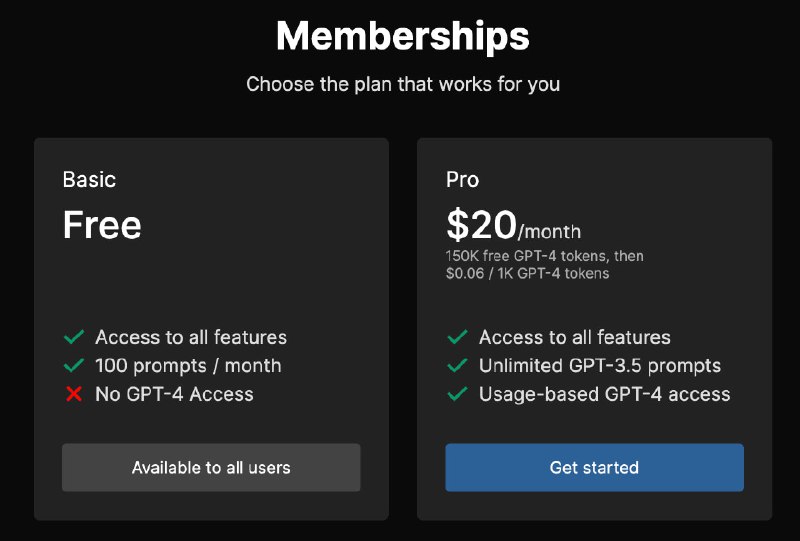Click the Free price label
The image size is (800, 541).
[102, 225]
